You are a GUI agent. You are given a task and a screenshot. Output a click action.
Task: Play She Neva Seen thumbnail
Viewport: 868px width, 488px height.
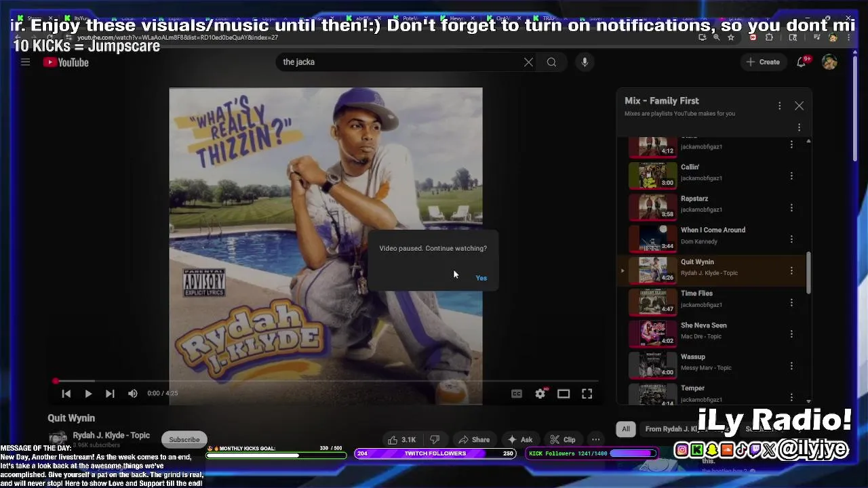click(653, 333)
